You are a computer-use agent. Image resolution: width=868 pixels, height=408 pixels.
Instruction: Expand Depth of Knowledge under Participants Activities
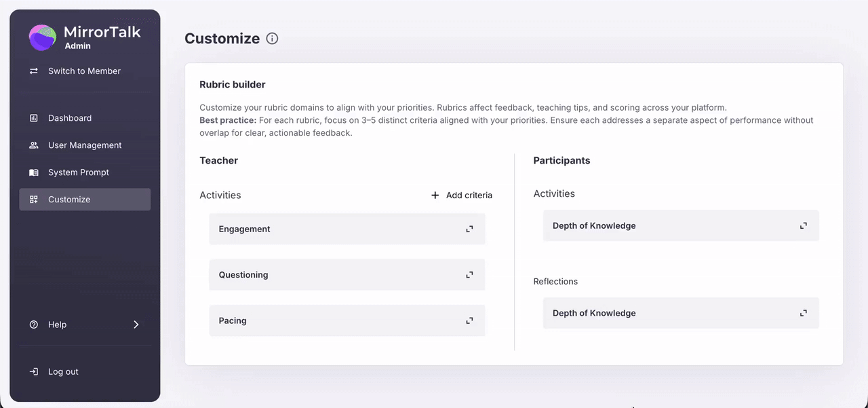tap(803, 225)
